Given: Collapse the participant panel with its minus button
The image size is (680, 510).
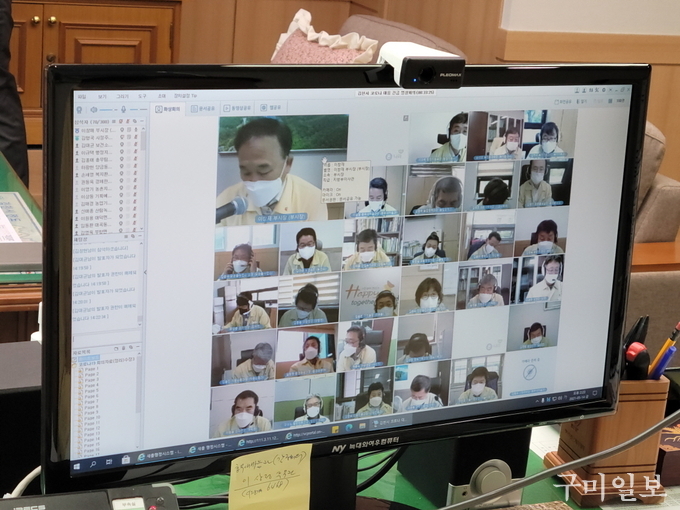Looking at the screenshot, I should [x=141, y=121].
